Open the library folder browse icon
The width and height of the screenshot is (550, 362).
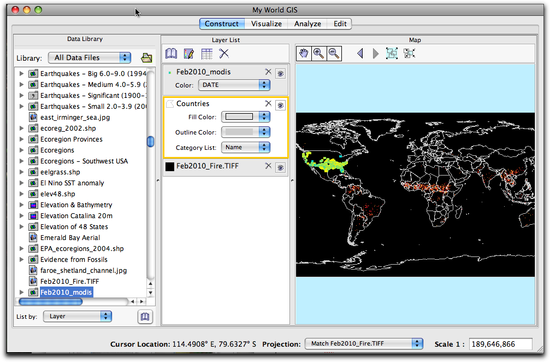[x=147, y=58]
